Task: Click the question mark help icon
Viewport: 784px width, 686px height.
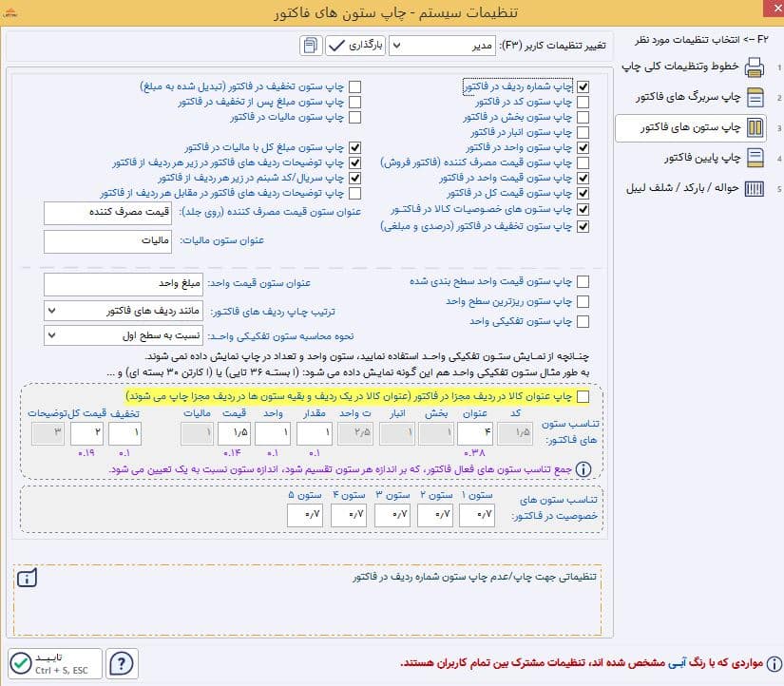Action: [x=121, y=663]
